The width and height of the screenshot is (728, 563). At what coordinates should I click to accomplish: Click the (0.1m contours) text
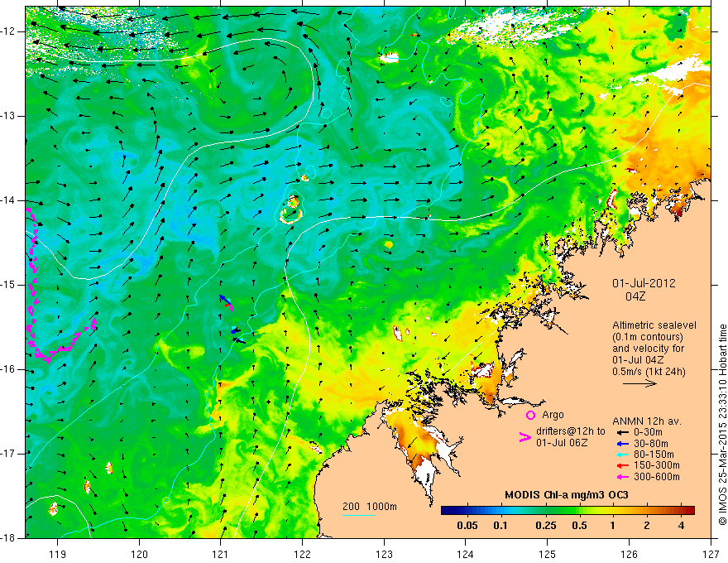(x=649, y=337)
